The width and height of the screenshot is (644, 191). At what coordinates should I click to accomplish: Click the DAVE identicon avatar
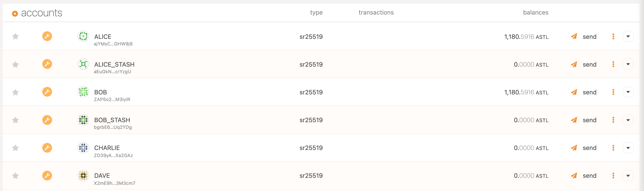pos(83,176)
